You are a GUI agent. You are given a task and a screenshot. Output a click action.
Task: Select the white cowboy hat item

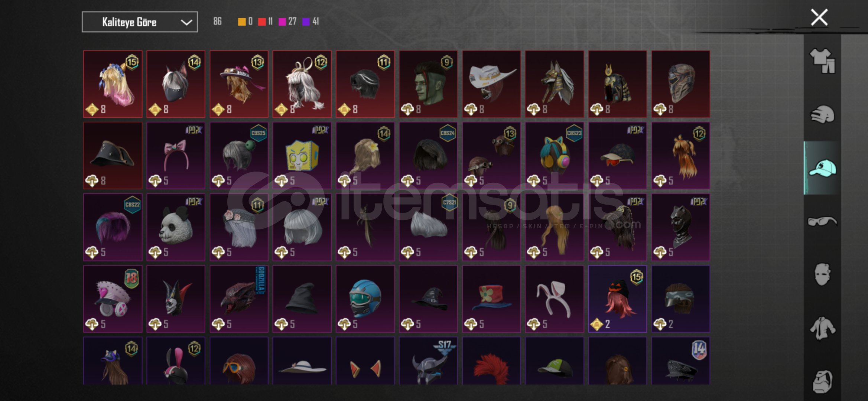point(491,84)
